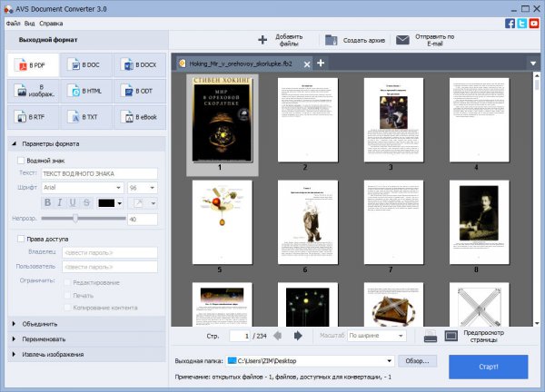The image size is (545, 392).
Task: Click the opacity slider handle
Action: [75, 219]
